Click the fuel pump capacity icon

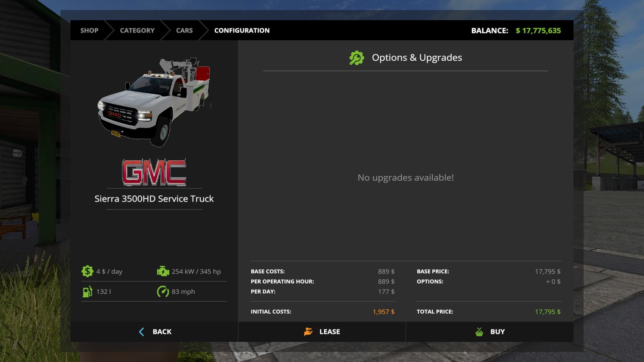point(87,291)
